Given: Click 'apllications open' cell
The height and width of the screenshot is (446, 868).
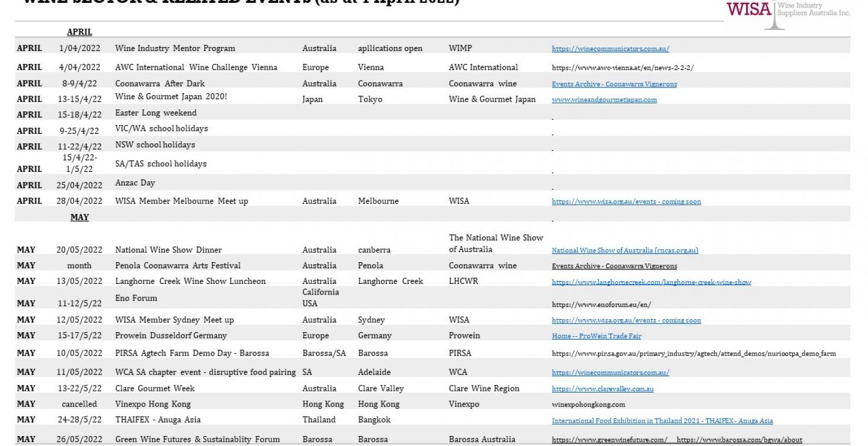Looking at the screenshot, I should (x=390, y=48).
